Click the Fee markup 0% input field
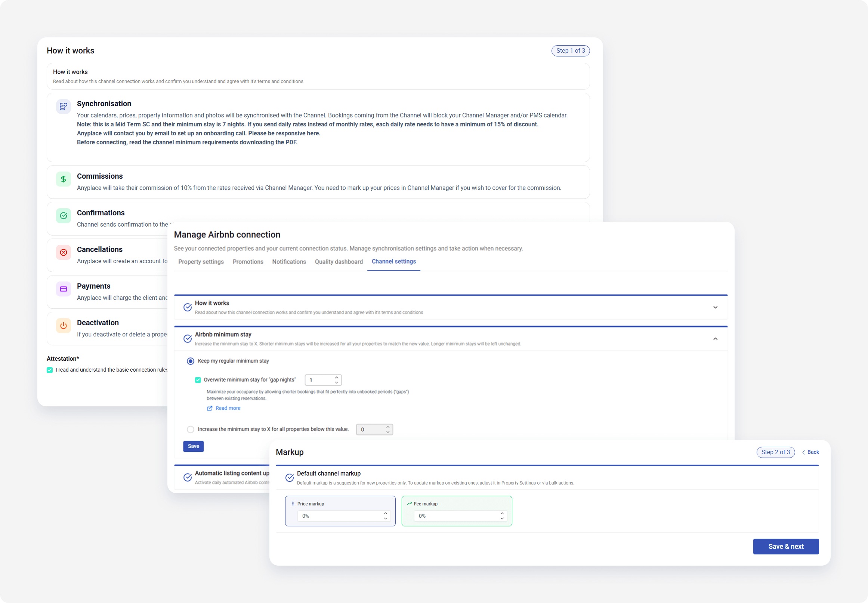The height and width of the screenshot is (603, 868). [460, 516]
